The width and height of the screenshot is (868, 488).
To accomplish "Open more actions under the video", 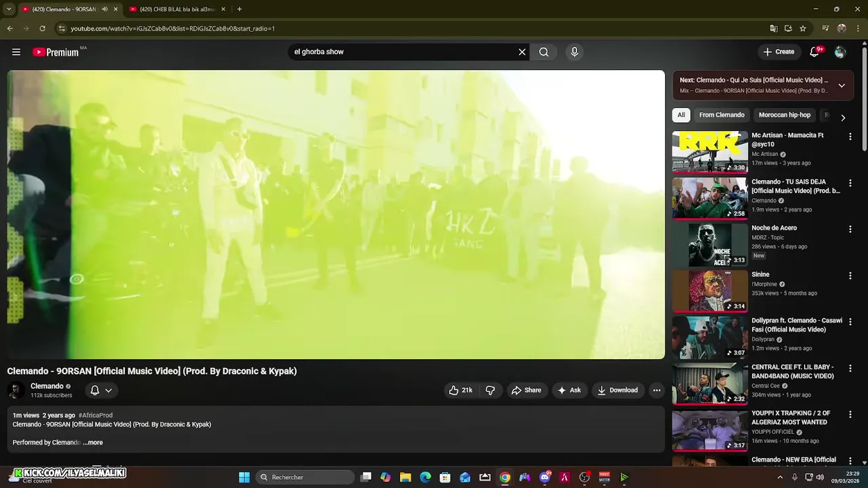I will tap(656, 390).
